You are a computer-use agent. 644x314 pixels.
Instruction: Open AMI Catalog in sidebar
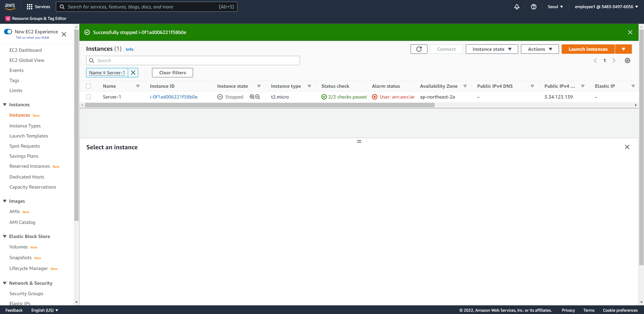(22, 222)
